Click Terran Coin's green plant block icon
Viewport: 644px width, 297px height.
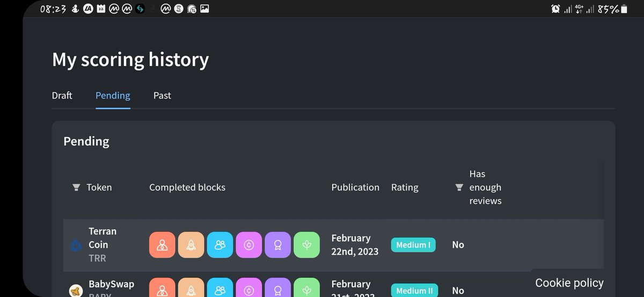(x=307, y=245)
